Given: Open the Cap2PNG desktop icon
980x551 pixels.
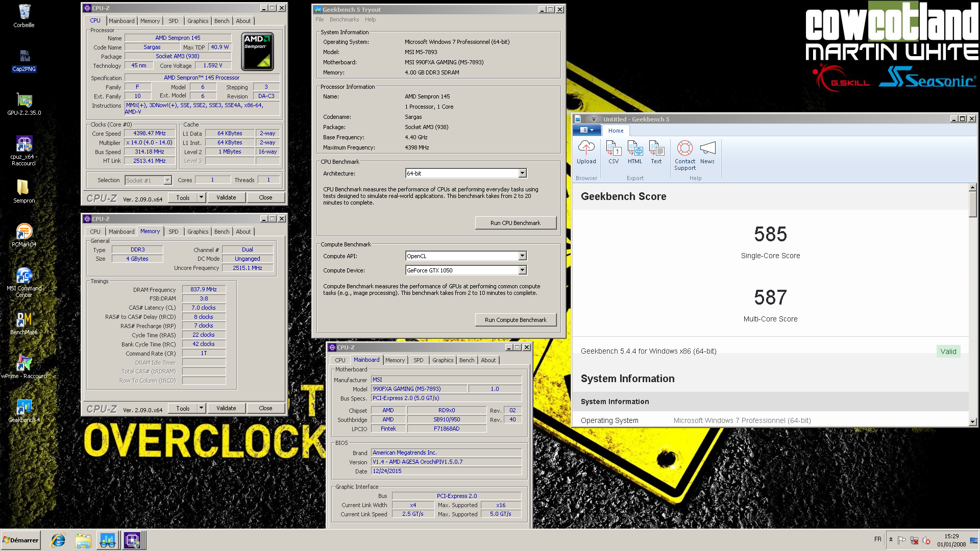Looking at the screenshot, I should (x=24, y=60).
